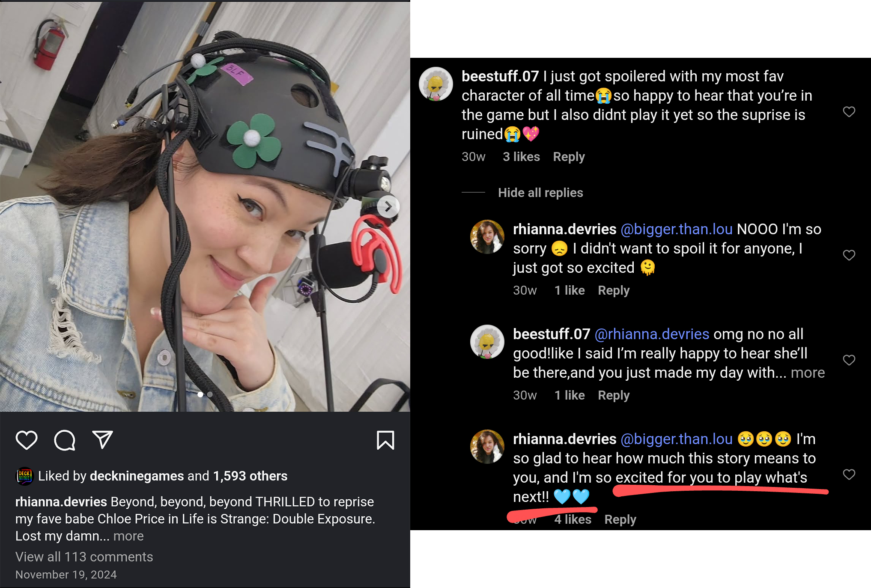This screenshot has height=588, width=871.
Task: Like beestuff.07's "omg no no" reply
Action: click(849, 360)
